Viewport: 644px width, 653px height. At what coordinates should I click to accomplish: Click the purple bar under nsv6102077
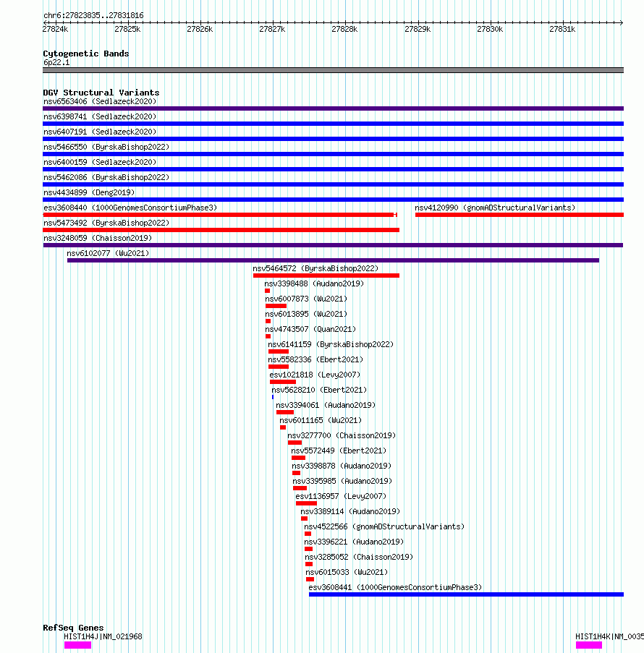(334, 261)
